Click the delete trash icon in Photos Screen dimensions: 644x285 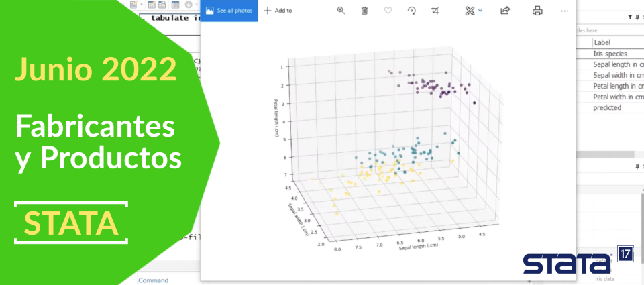pyautogui.click(x=364, y=11)
